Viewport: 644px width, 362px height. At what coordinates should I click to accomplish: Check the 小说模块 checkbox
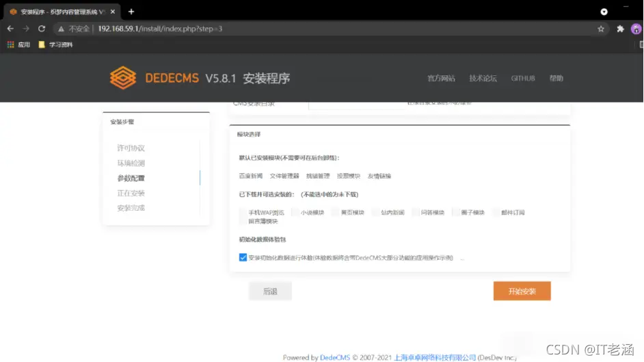click(295, 212)
